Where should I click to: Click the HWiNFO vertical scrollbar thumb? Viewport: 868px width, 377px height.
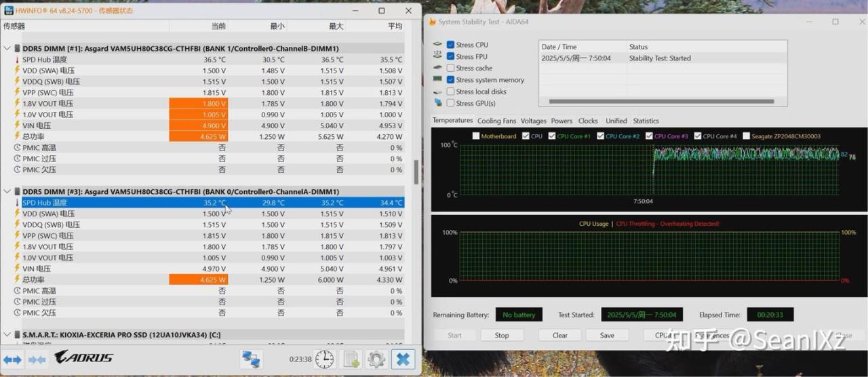click(x=416, y=172)
